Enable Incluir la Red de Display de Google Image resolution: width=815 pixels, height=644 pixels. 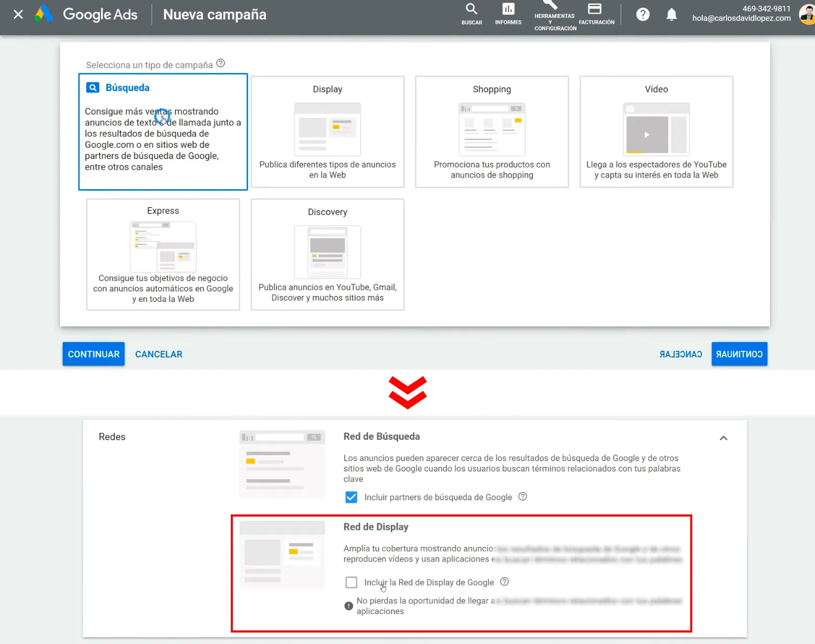tap(351, 582)
